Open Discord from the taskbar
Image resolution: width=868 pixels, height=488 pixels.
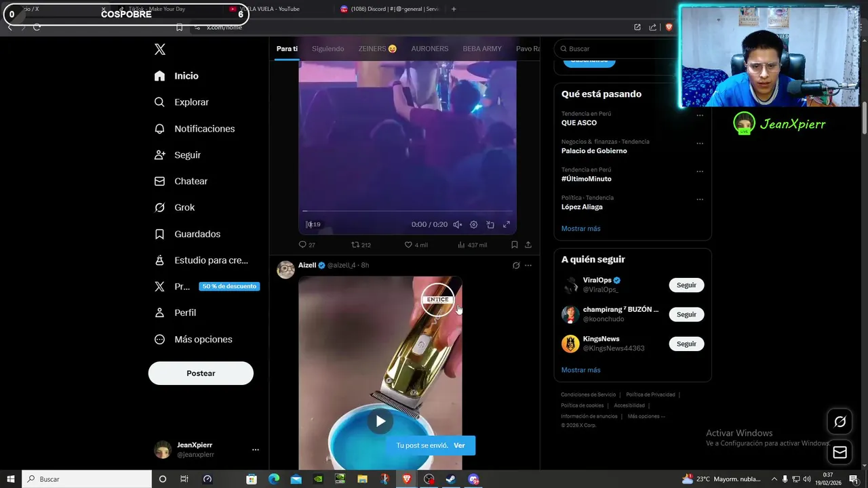pos(473,479)
